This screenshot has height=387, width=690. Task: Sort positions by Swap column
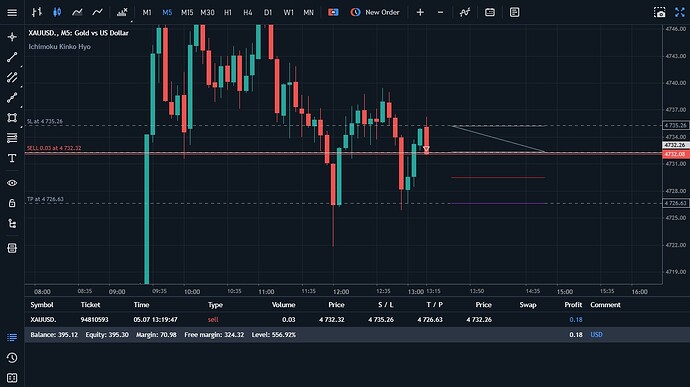(528, 305)
